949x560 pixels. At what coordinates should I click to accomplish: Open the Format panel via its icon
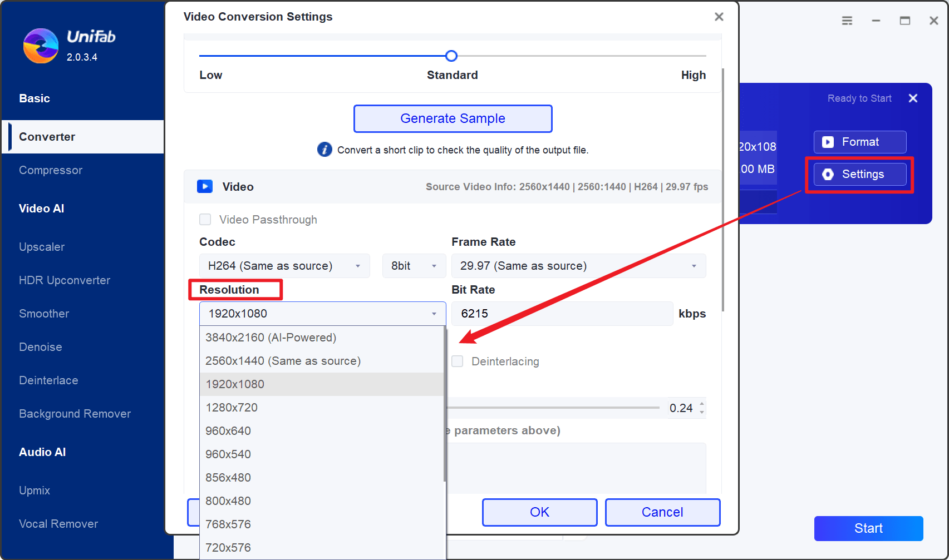point(829,142)
